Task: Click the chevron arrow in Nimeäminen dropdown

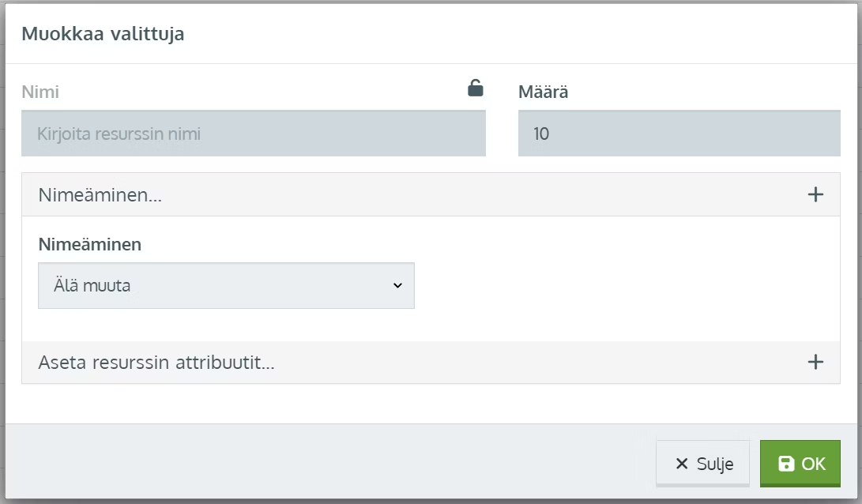Action: click(x=397, y=285)
